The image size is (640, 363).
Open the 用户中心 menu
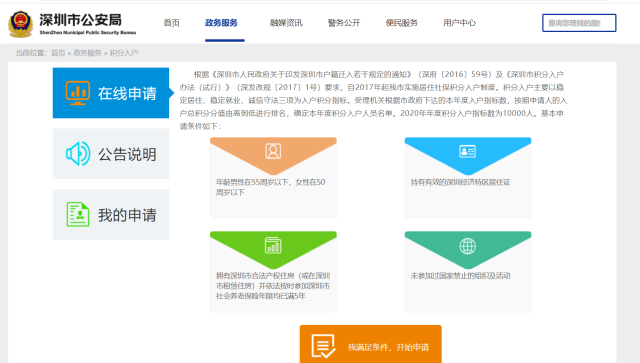click(460, 23)
